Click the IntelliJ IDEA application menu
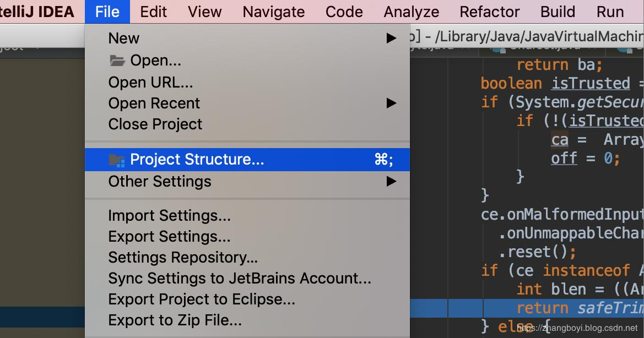Viewport: 644px width, 338px height. [36, 12]
